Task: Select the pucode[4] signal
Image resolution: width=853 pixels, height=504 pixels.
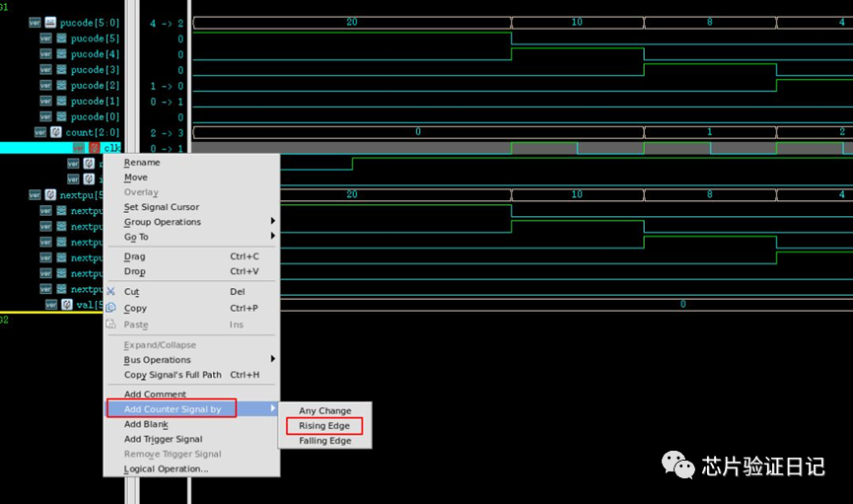Action: click(x=95, y=54)
